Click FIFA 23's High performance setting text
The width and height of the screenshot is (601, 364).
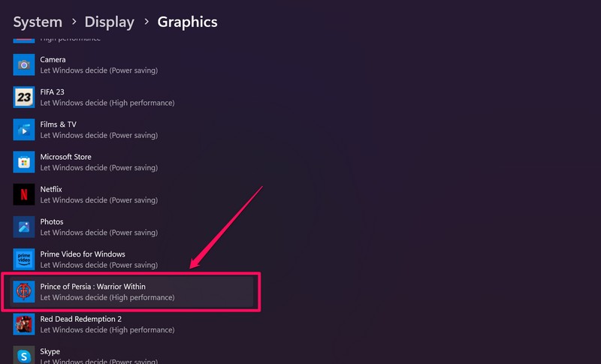coord(107,103)
